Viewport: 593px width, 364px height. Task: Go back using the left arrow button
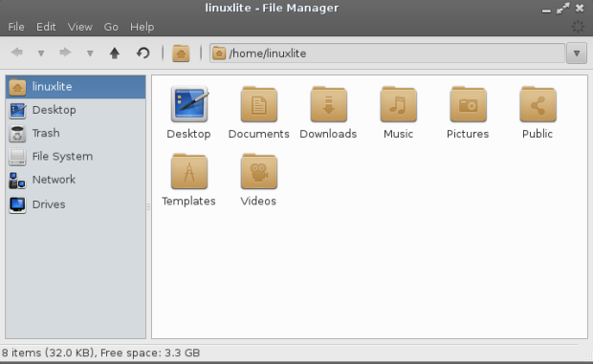coord(17,53)
